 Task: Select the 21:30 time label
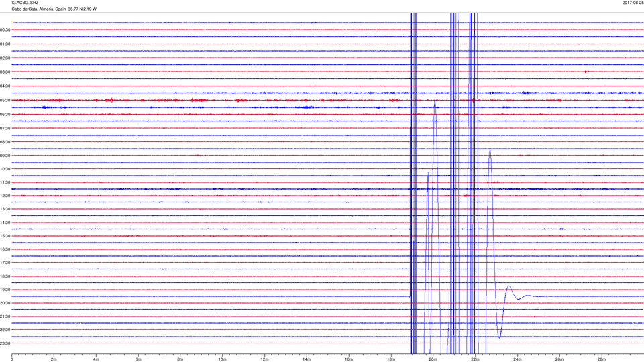point(5,316)
